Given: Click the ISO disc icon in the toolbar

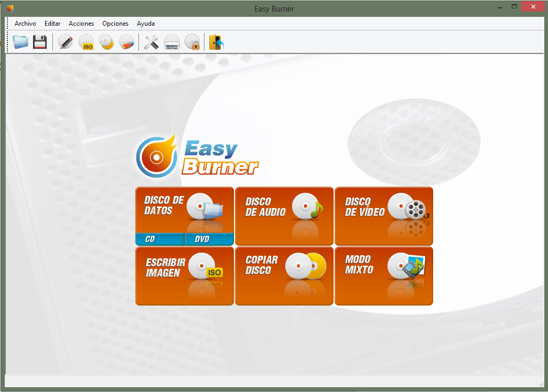Looking at the screenshot, I should point(86,42).
